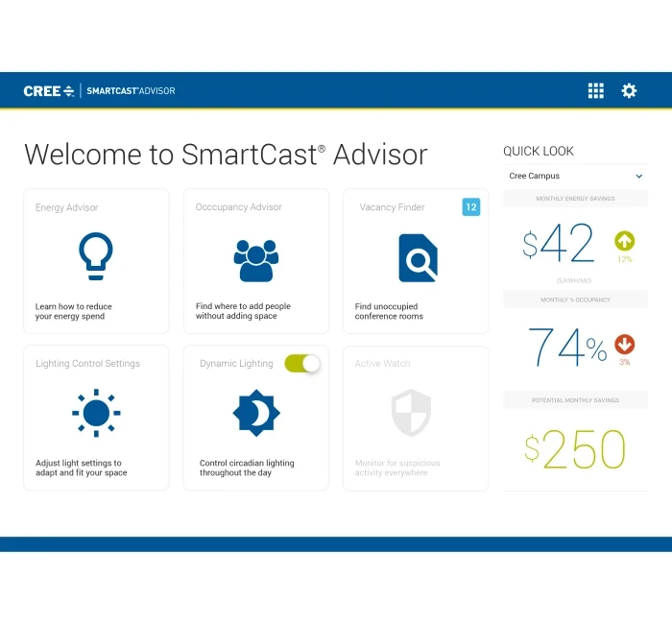
Task: Click 'Adjust light settings to adapt' text
Action: click(x=82, y=468)
